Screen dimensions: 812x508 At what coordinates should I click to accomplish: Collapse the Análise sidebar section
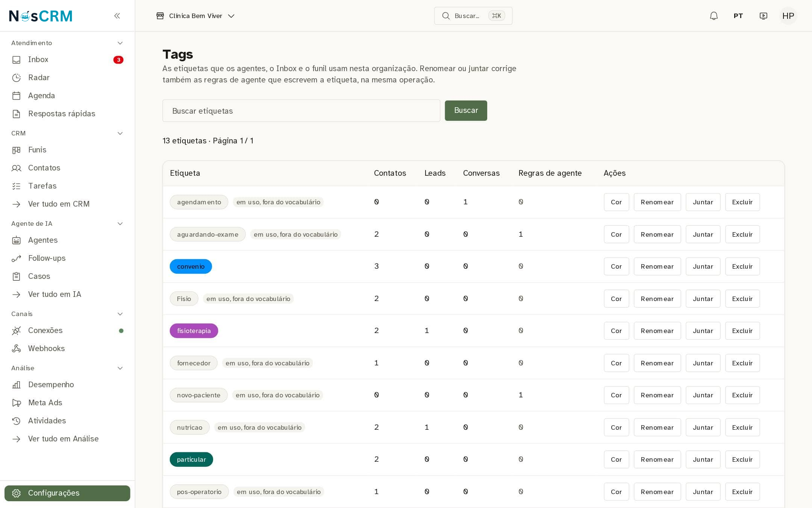(x=120, y=368)
